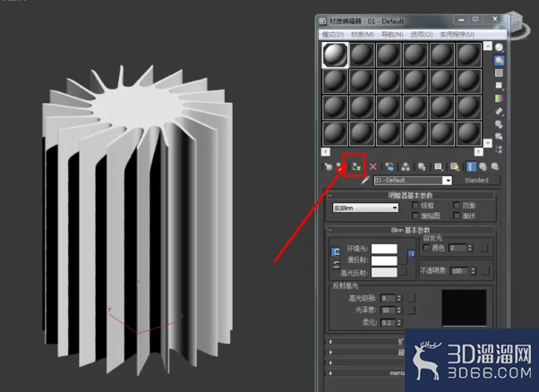Click sample slots scroll down arrow
539x392 pixels.
[x=487, y=142]
